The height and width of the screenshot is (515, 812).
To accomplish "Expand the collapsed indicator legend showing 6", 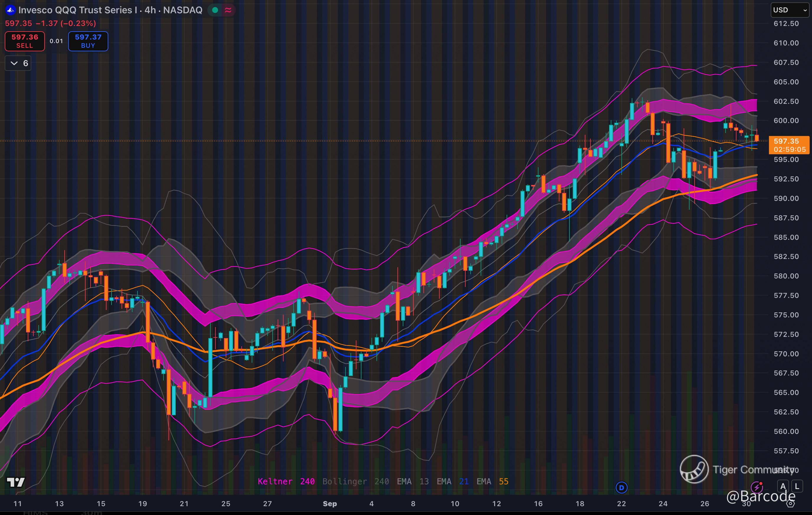I will [18, 63].
